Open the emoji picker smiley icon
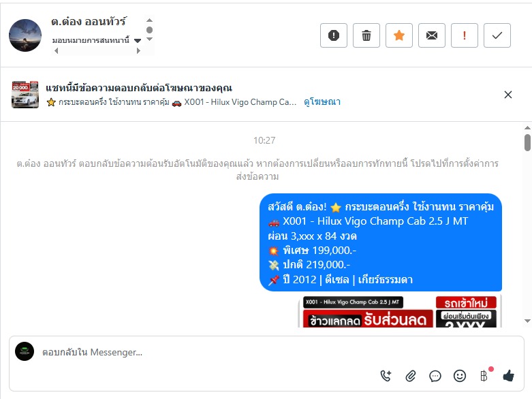 pos(460,376)
